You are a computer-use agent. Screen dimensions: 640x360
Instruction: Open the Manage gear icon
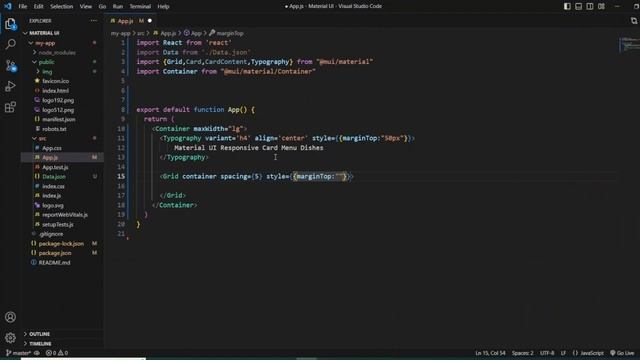(11, 338)
